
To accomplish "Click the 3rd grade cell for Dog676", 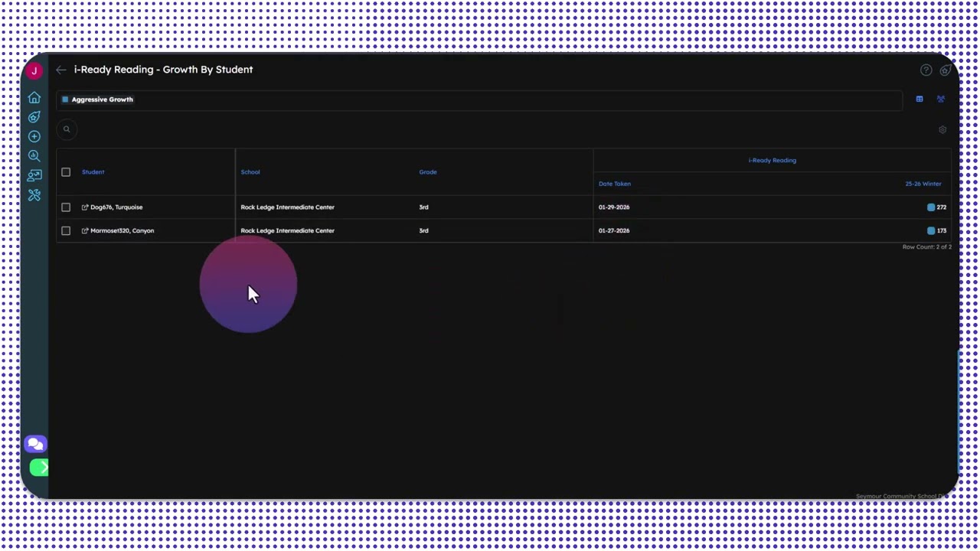I will pyautogui.click(x=423, y=207).
